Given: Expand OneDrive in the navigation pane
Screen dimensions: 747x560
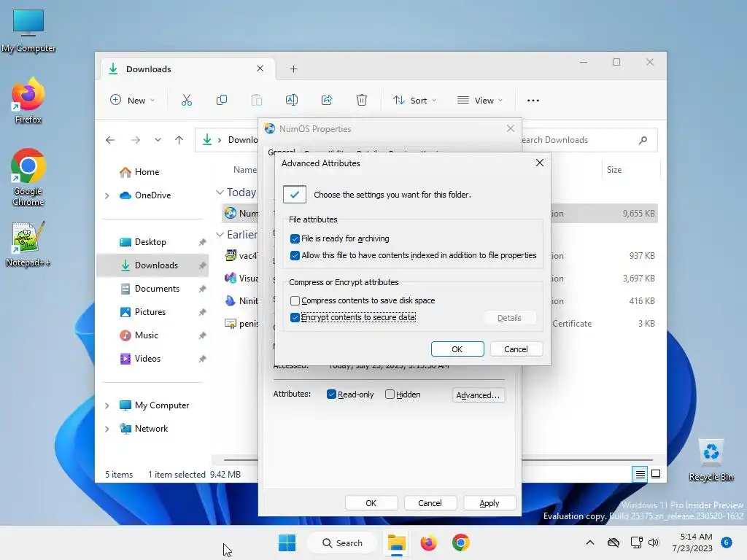Looking at the screenshot, I should pos(107,195).
